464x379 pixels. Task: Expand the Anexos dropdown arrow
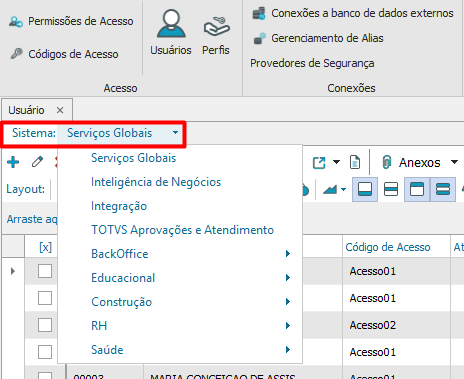coord(454,162)
